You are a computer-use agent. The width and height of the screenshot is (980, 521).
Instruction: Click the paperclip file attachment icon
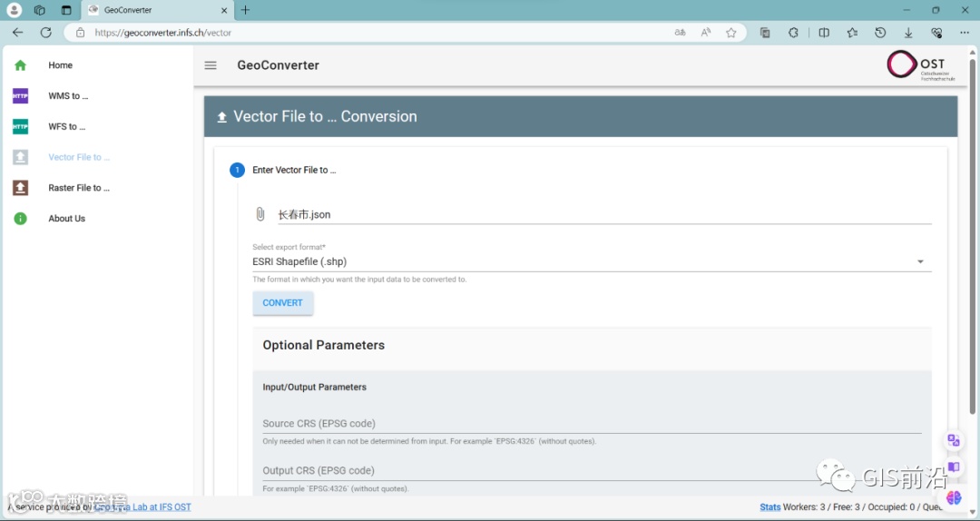tap(260, 214)
